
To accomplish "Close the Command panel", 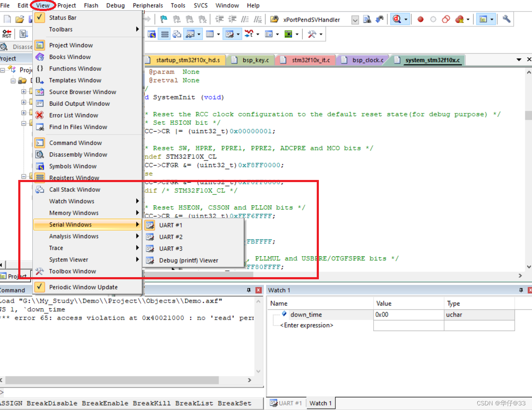I will pyautogui.click(x=258, y=290).
